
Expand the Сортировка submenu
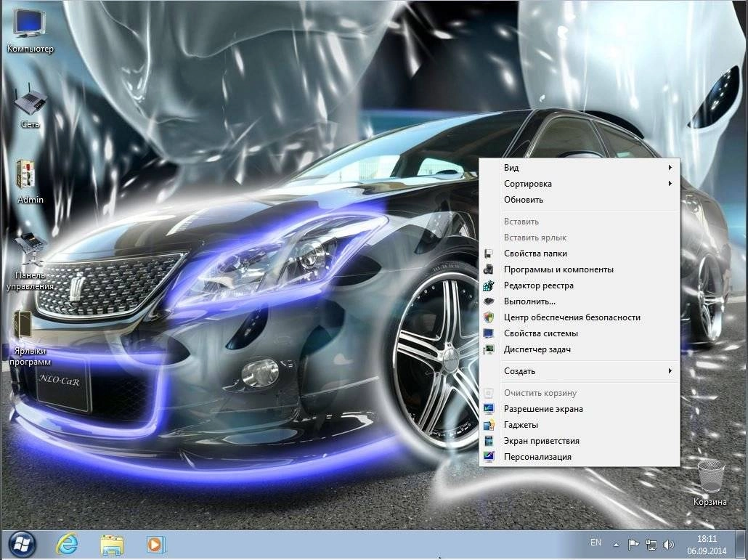click(x=579, y=184)
